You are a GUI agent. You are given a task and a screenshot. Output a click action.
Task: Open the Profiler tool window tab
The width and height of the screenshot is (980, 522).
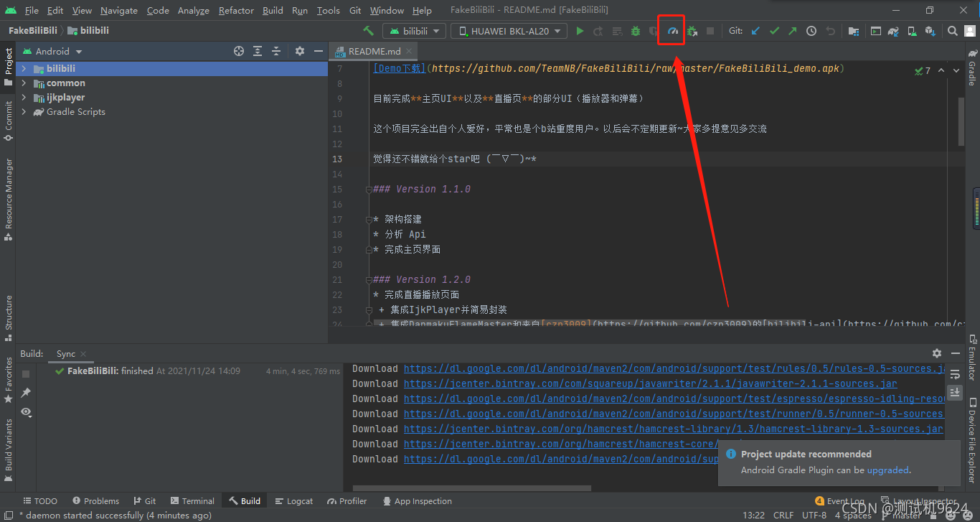tap(347, 501)
